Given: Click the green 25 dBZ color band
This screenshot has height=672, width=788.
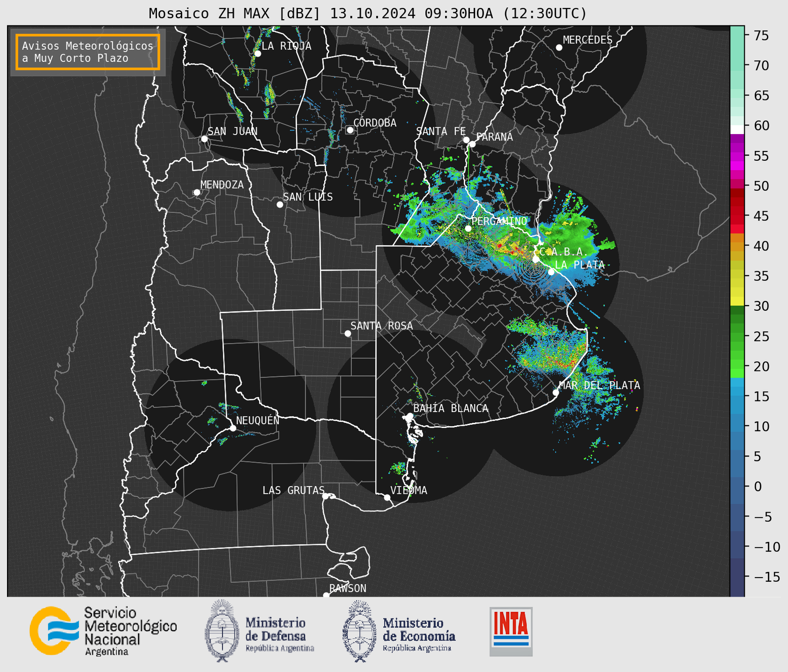Looking at the screenshot, I should pyautogui.click(x=737, y=336).
